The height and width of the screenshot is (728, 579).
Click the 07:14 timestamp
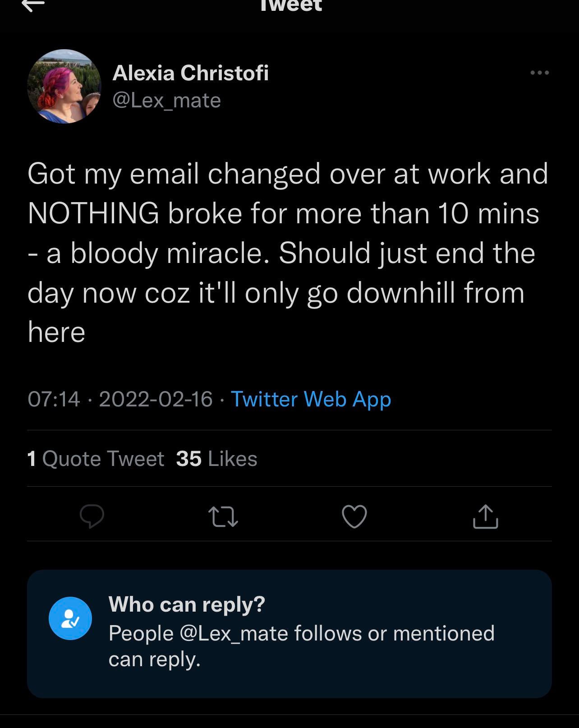pyautogui.click(x=54, y=399)
